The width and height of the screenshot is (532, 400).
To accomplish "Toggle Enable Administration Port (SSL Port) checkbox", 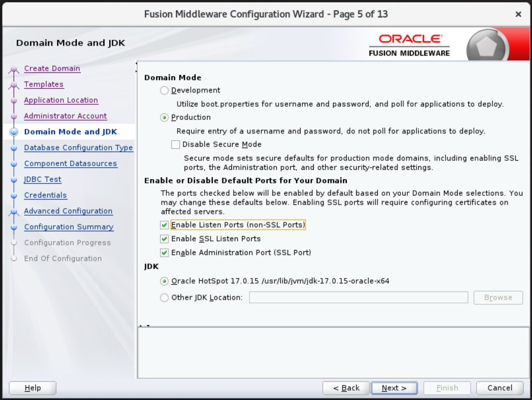I will tap(164, 253).
